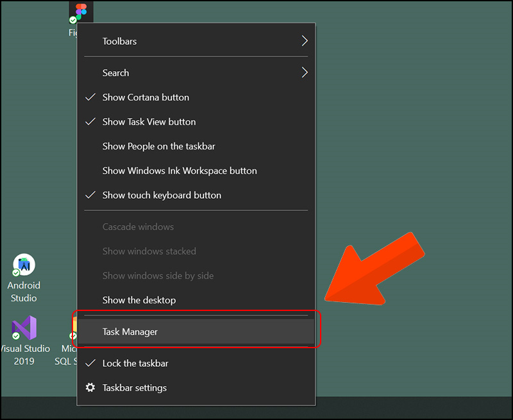Click the gear icon beside Taskbar settings

(x=90, y=387)
